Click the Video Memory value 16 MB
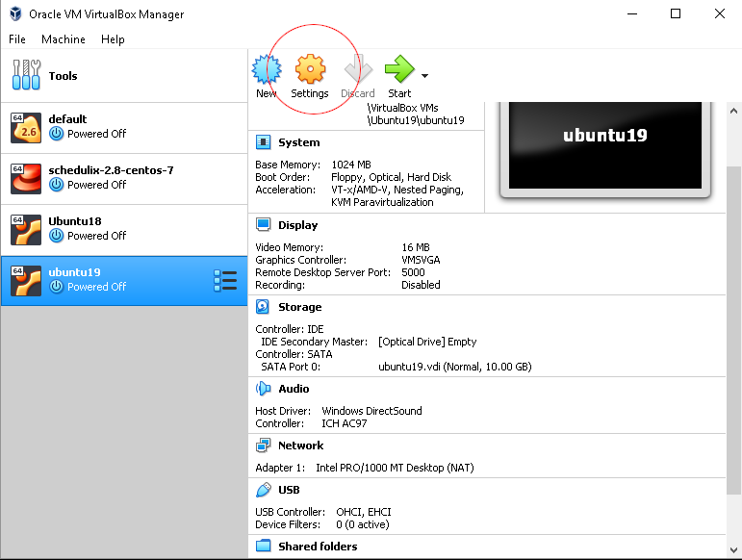 416,247
